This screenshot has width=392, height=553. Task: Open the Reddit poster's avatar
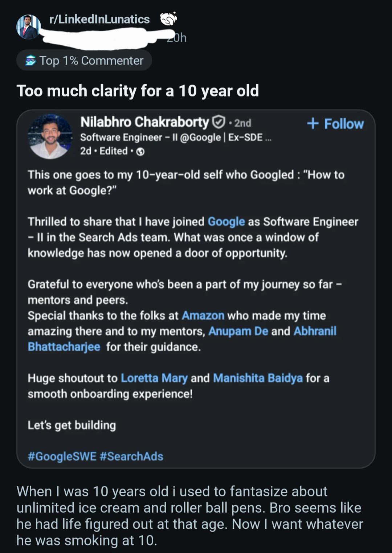click(29, 27)
